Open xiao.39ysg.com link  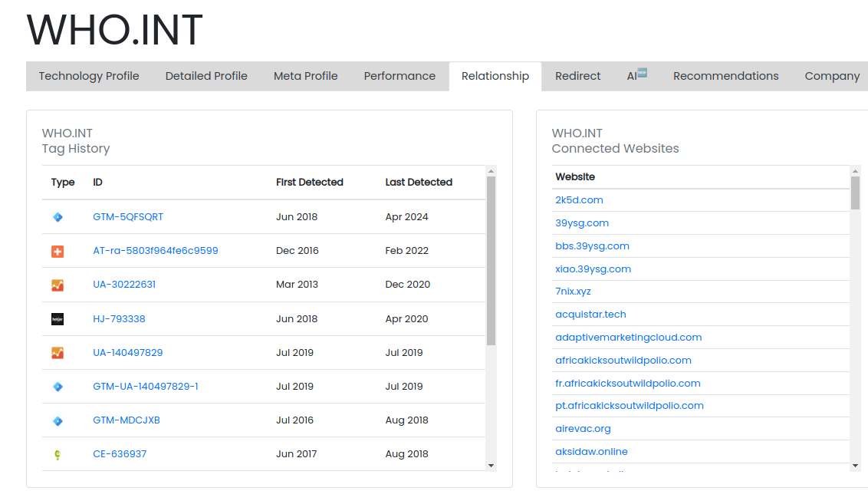(593, 269)
